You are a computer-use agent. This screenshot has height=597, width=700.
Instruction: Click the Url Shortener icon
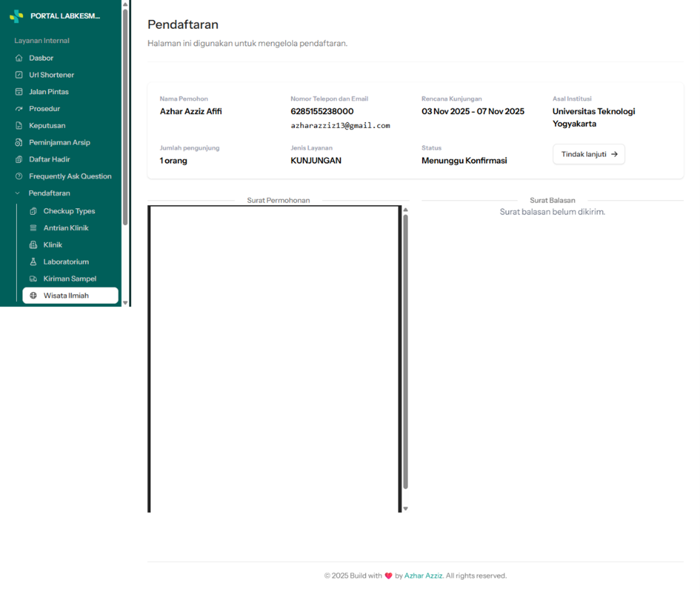19,75
